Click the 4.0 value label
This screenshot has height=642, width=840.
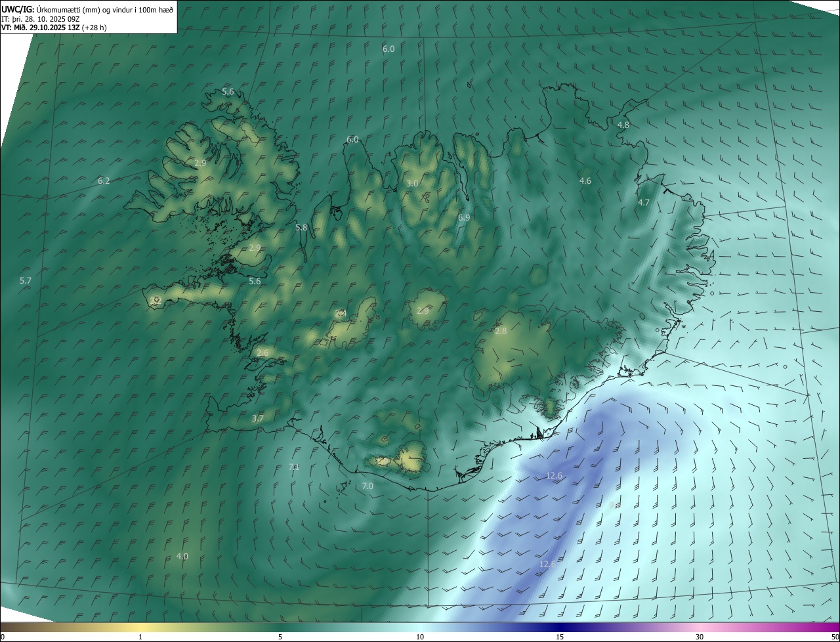tap(182, 557)
